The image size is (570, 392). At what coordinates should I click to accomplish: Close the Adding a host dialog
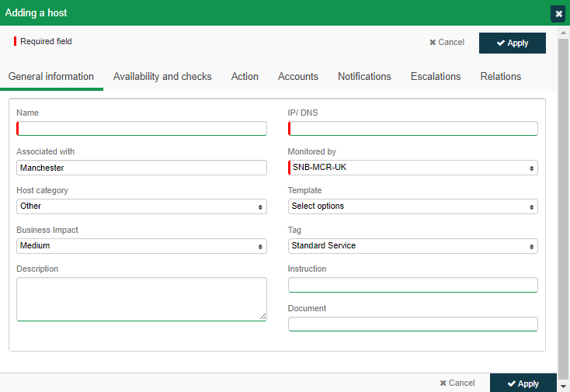click(558, 14)
